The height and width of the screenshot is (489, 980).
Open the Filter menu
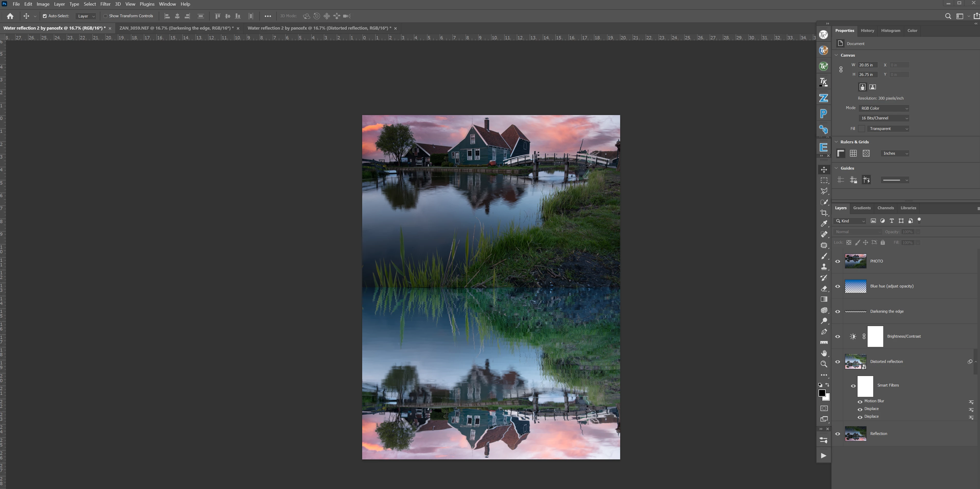click(105, 4)
